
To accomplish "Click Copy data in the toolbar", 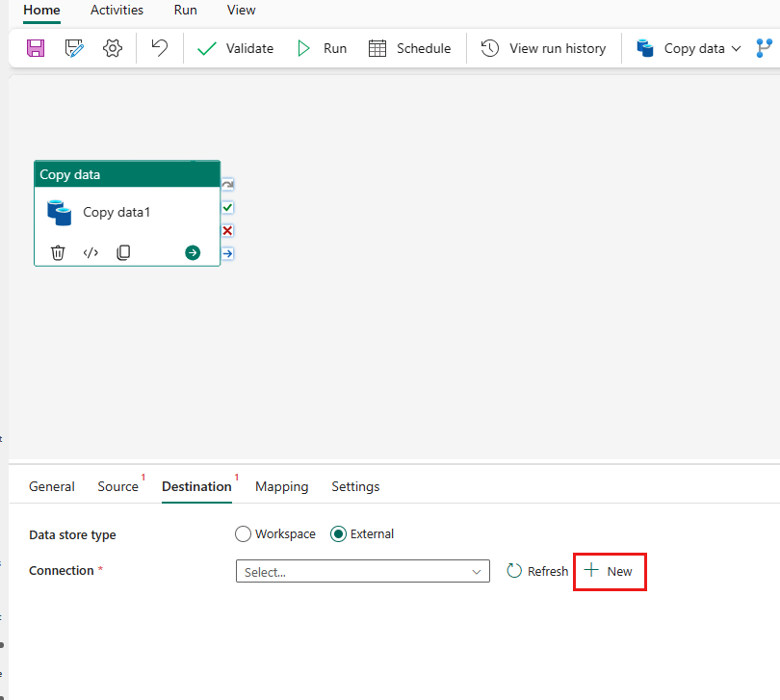I will point(681,48).
